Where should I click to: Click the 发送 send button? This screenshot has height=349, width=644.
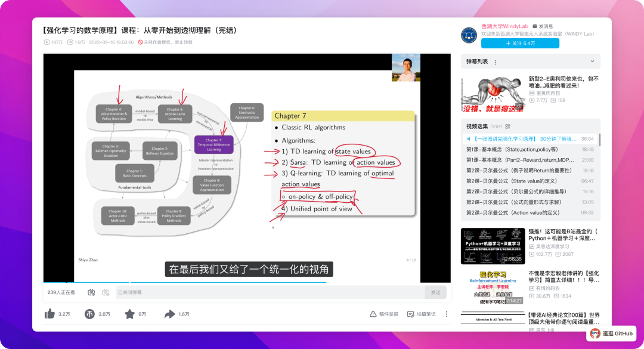pos(435,292)
